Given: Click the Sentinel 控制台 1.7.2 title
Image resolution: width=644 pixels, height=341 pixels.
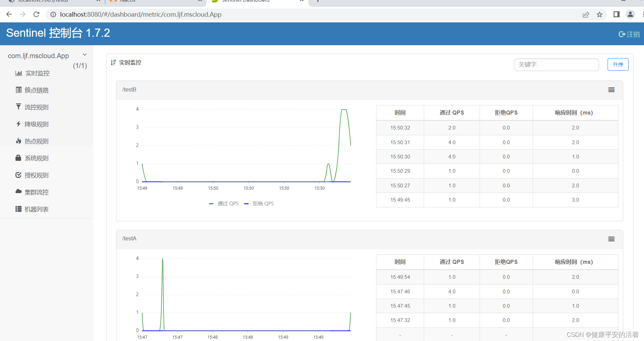Looking at the screenshot, I should point(58,33).
